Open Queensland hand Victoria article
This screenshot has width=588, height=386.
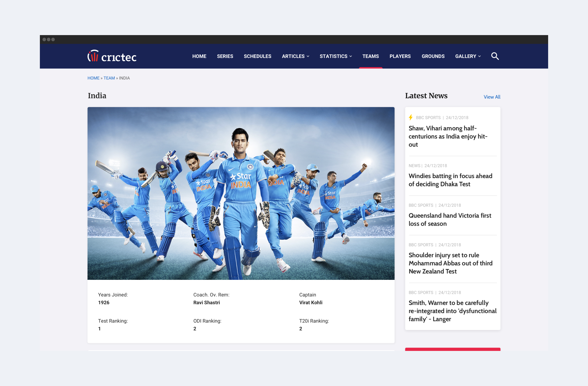(450, 219)
